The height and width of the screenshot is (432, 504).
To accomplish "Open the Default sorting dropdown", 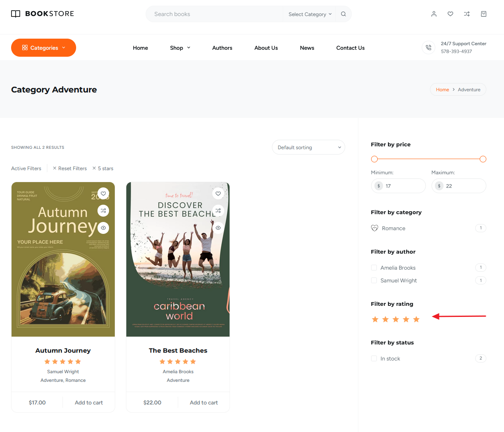I will (x=308, y=147).
